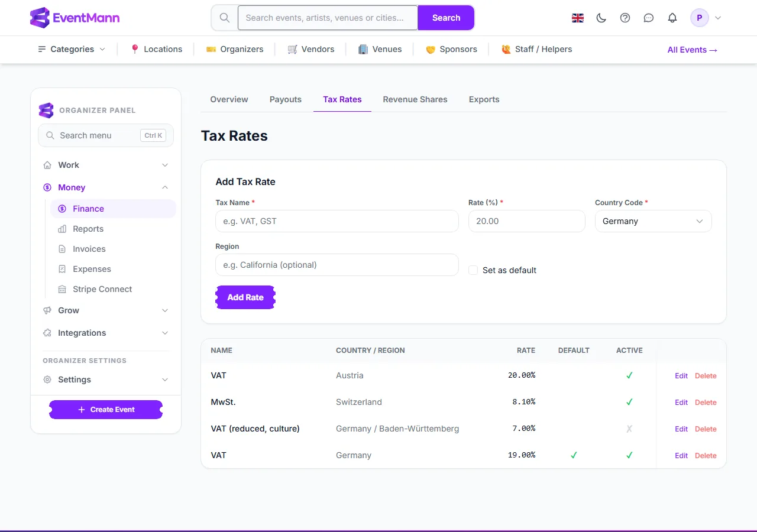Focus the Tax Name input field
Image resolution: width=757 pixels, height=532 pixels.
(337, 221)
